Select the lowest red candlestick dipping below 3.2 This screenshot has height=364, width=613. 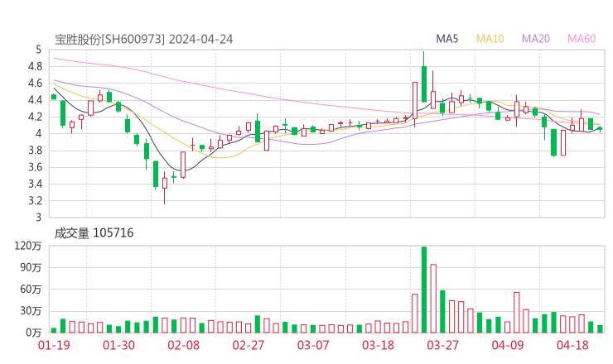(x=165, y=188)
